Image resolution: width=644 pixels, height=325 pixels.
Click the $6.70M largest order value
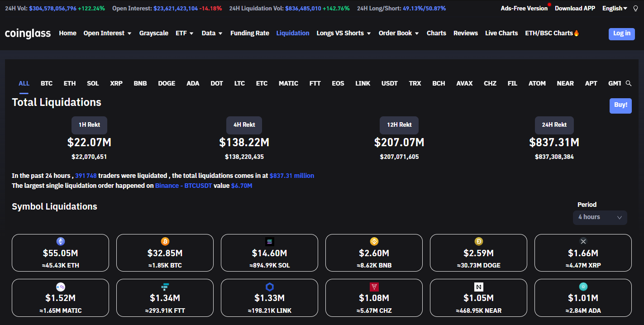(242, 186)
